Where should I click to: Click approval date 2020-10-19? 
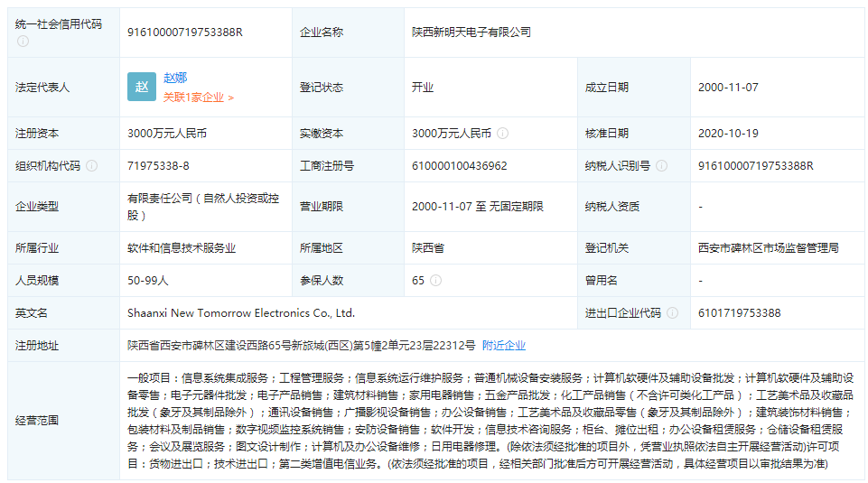pyautogui.click(x=728, y=134)
